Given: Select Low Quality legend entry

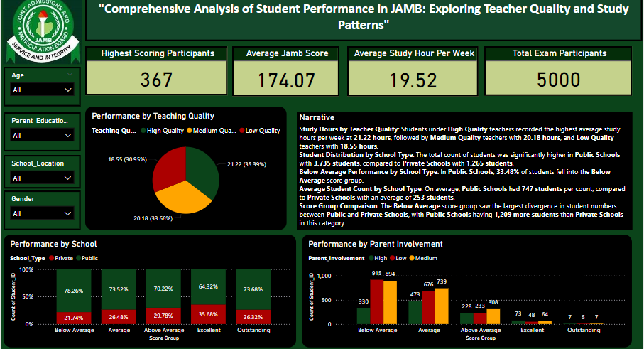Looking at the screenshot, I should point(260,131).
